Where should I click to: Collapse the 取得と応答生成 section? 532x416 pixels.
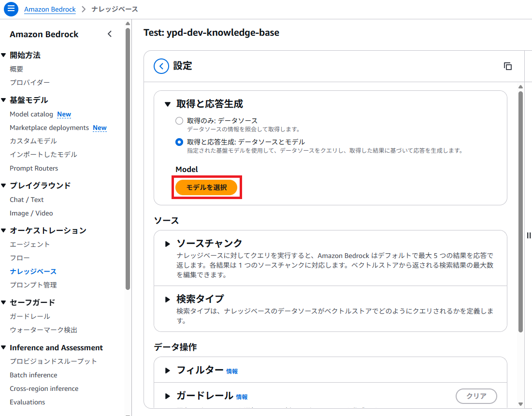coord(168,104)
